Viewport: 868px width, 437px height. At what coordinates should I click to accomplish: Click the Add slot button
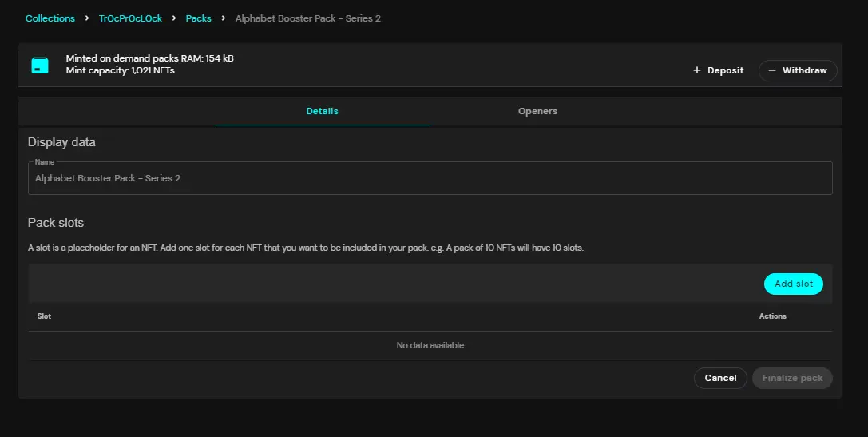click(x=793, y=284)
